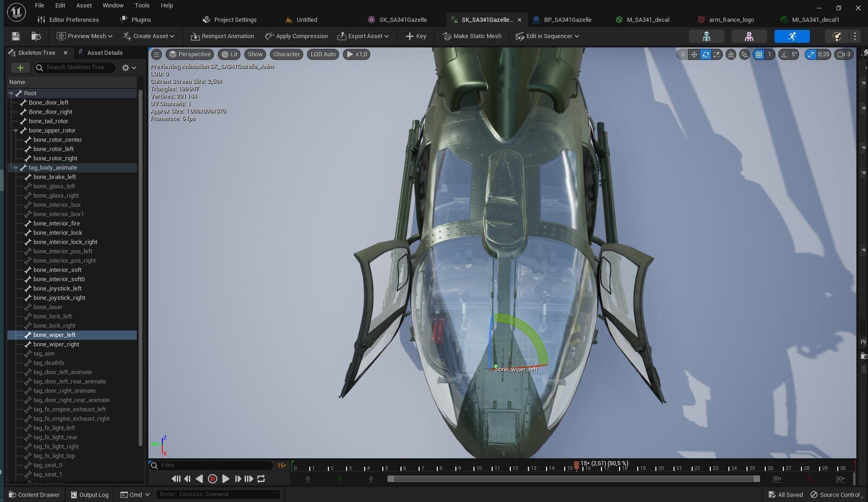
Task: Open the Output Log
Action: (x=89, y=495)
